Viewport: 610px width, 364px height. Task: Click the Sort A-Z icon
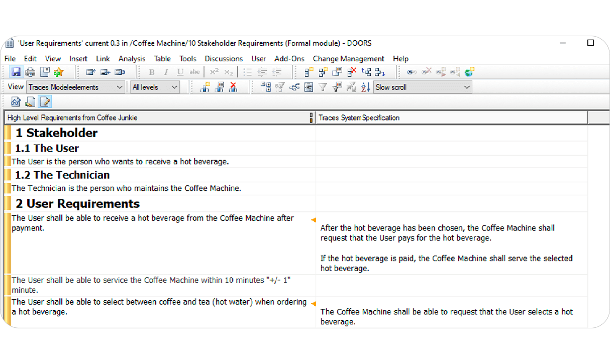366,87
